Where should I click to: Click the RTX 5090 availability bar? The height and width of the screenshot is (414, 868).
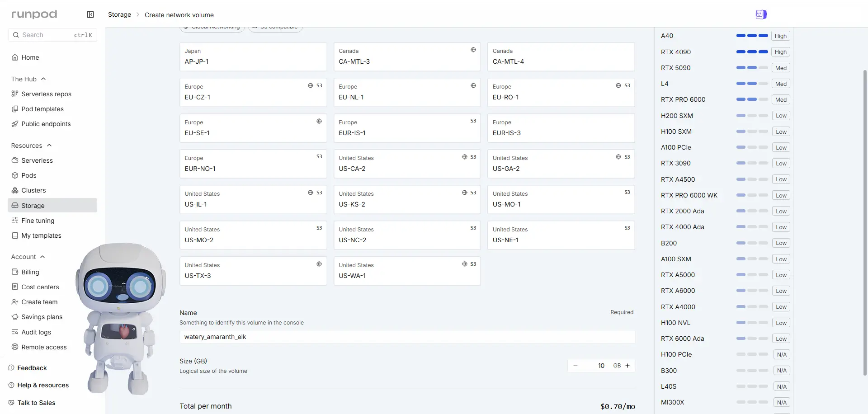pyautogui.click(x=752, y=68)
